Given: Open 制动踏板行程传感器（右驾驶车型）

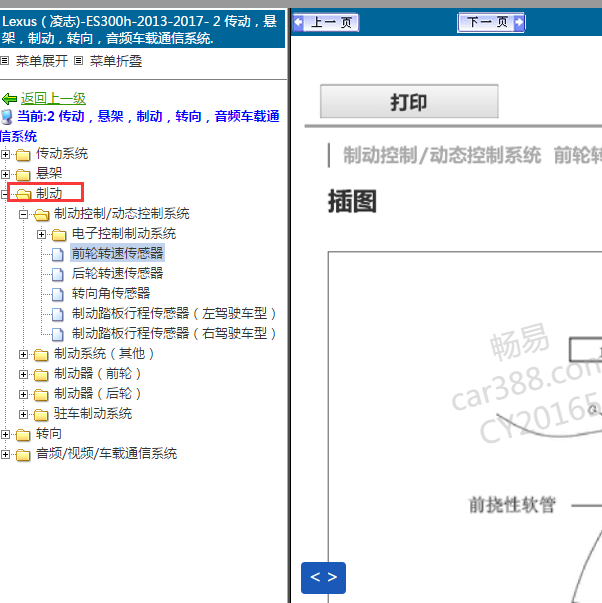Looking at the screenshot, I should [174, 333].
